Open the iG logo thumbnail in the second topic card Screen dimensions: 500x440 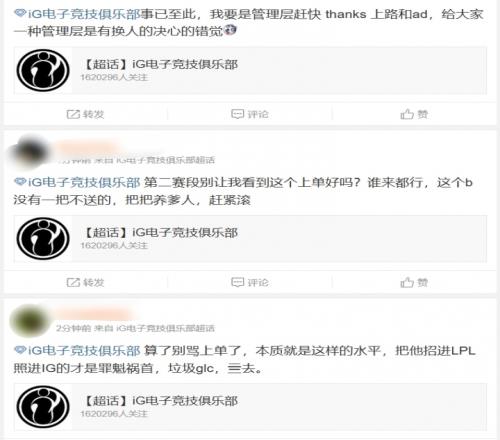click(x=43, y=239)
